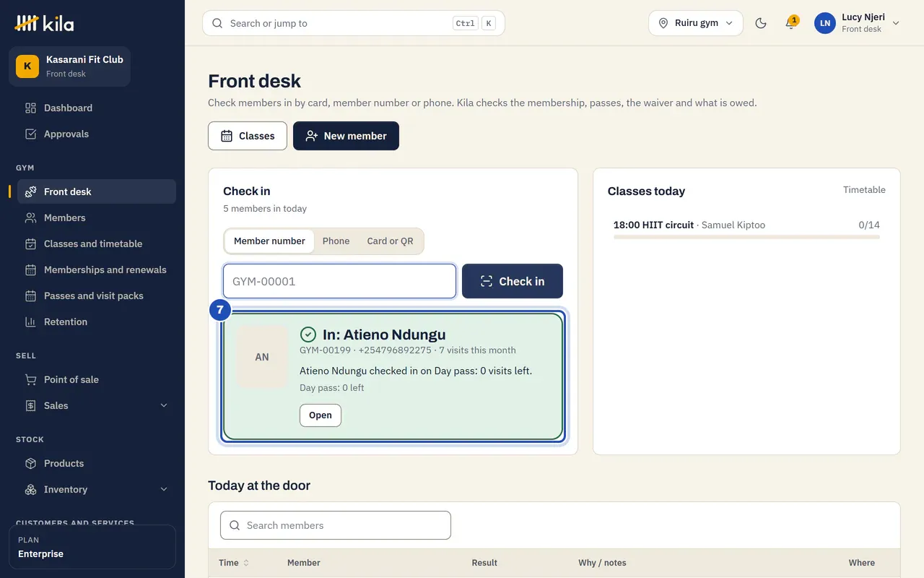Focus the member number input field
Viewport: 924px width, 578px height.
tap(339, 281)
